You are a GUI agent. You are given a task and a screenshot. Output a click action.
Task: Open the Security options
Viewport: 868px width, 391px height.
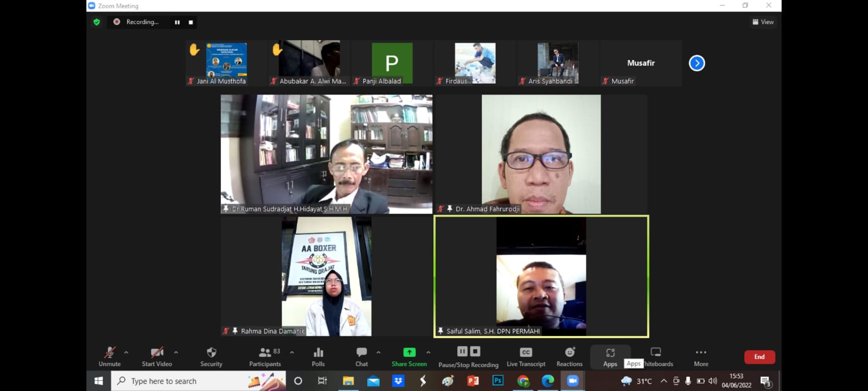(x=212, y=357)
